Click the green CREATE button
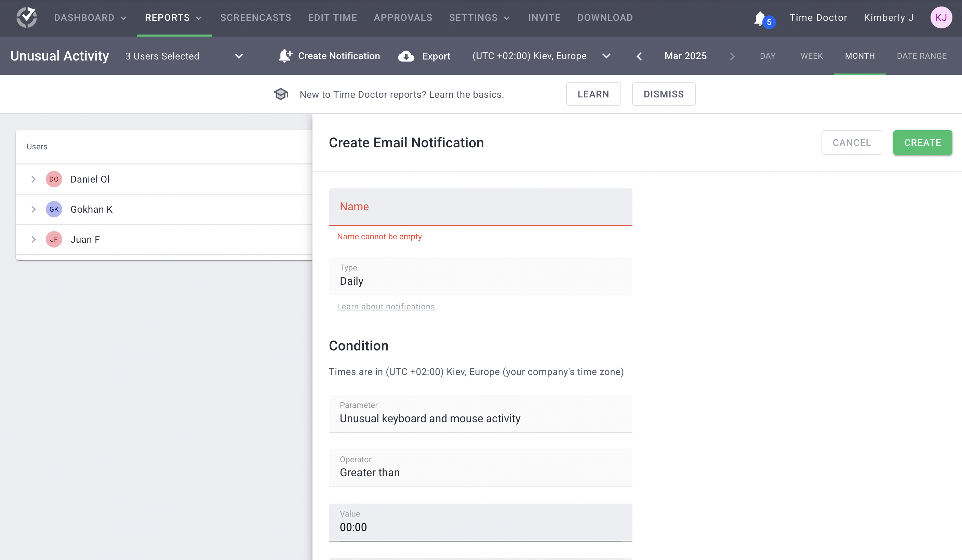 tap(922, 142)
